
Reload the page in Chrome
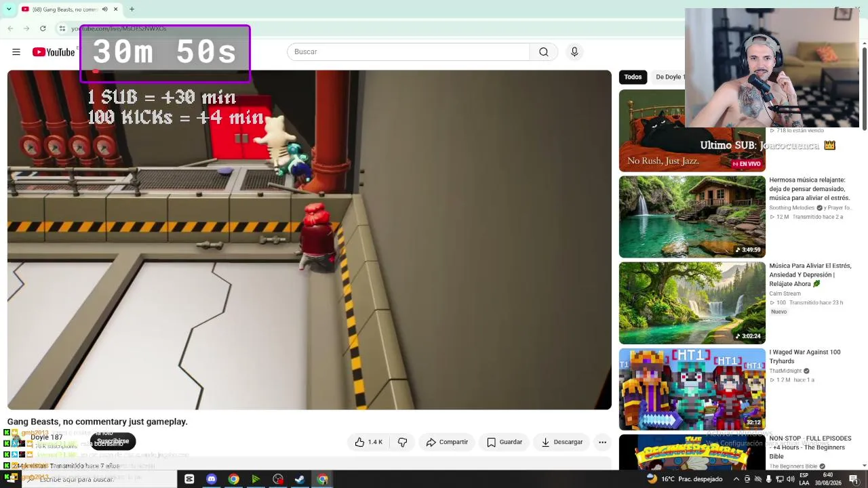43,28
